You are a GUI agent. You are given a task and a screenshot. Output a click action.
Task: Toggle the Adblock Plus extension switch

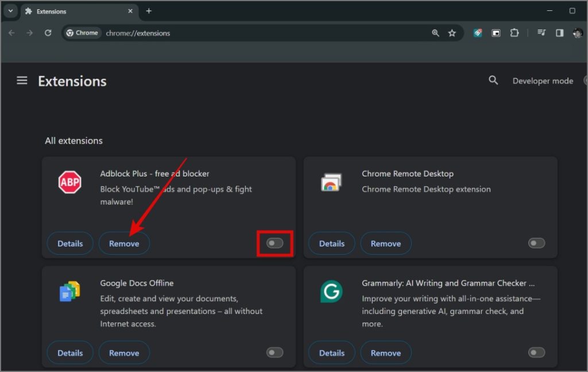pyautogui.click(x=275, y=243)
